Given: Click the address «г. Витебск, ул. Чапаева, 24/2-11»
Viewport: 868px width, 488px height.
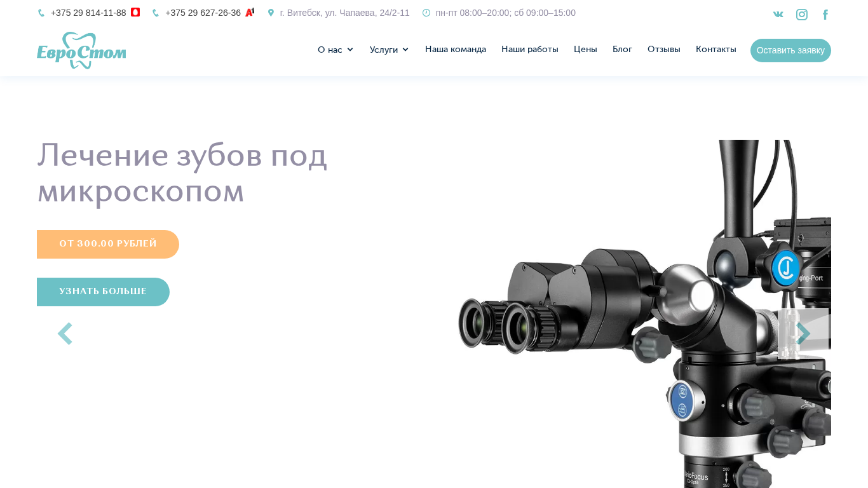Looking at the screenshot, I should point(345,13).
